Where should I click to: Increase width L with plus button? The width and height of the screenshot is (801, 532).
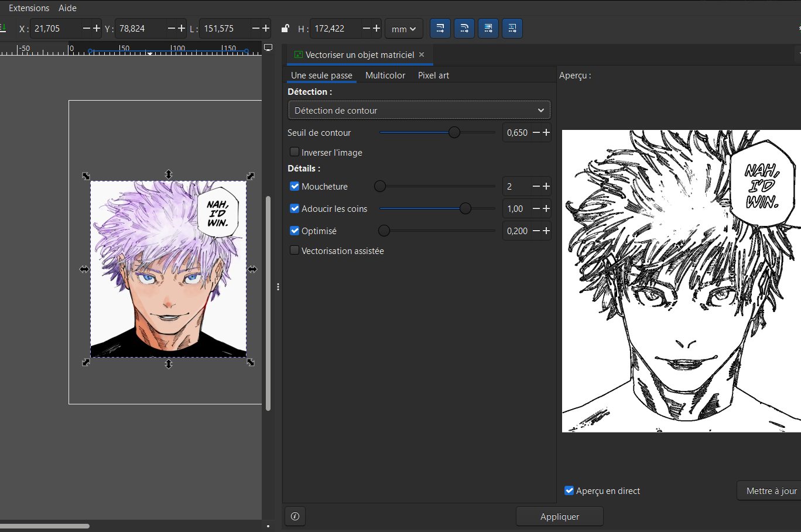point(266,28)
